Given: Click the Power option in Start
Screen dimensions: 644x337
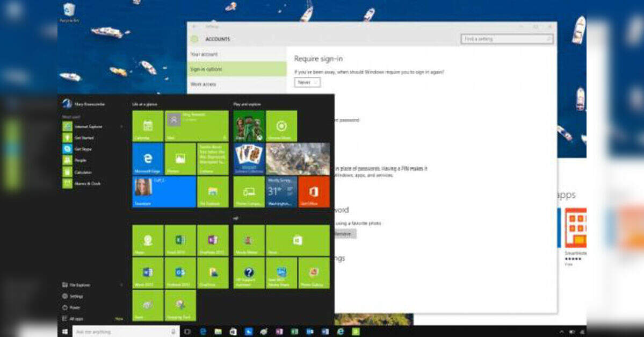Looking at the screenshot, I should [74, 307].
